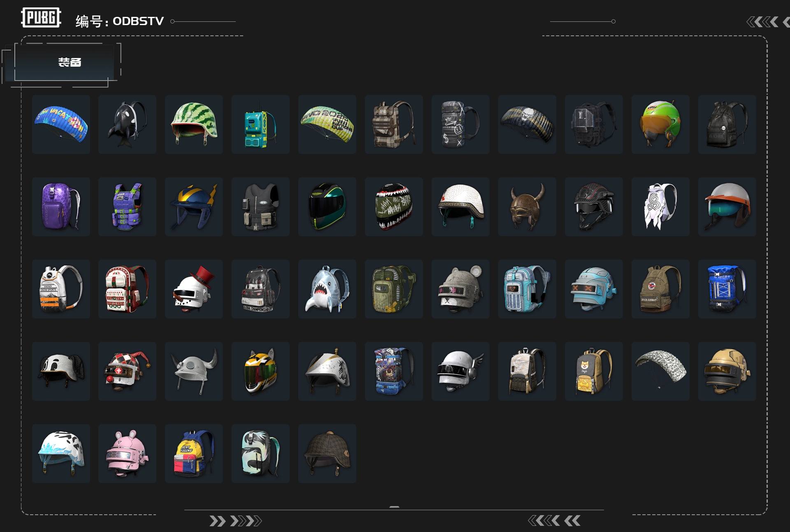Select the black and green racing helmet
The width and height of the screenshot is (790, 532).
328,207
